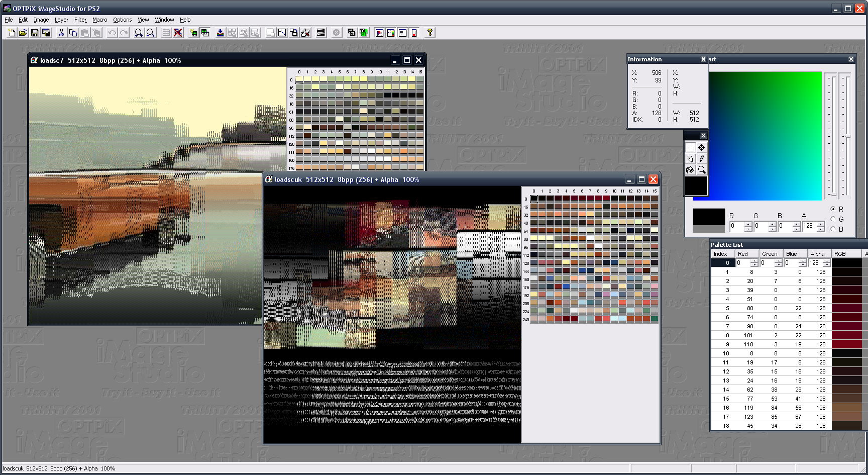
Task: Select the G channel radio button
Action: 833,219
